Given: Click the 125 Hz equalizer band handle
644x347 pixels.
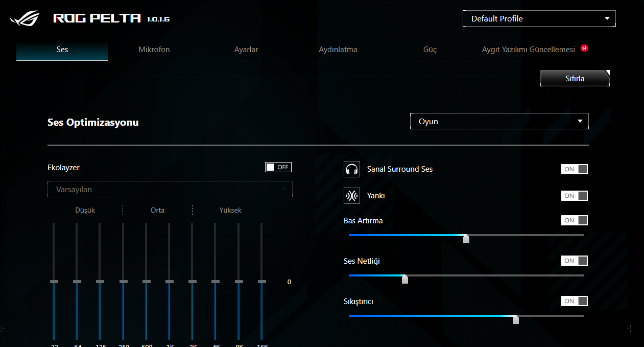Looking at the screenshot, I should (100, 282).
